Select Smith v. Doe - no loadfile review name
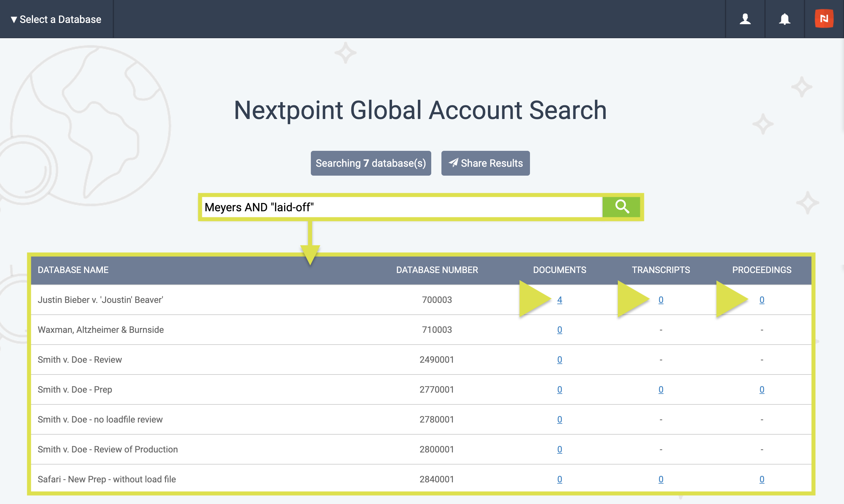844x504 pixels. click(100, 419)
